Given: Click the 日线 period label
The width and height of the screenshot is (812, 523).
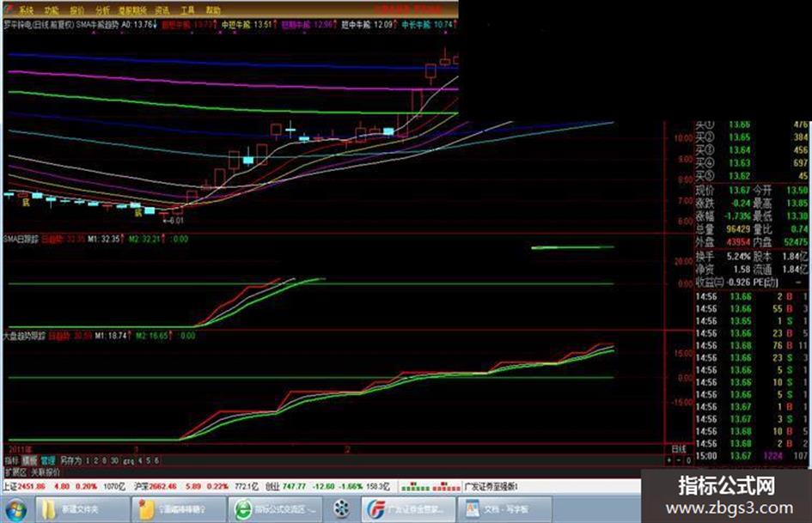Looking at the screenshot, I should click(679, 449).
